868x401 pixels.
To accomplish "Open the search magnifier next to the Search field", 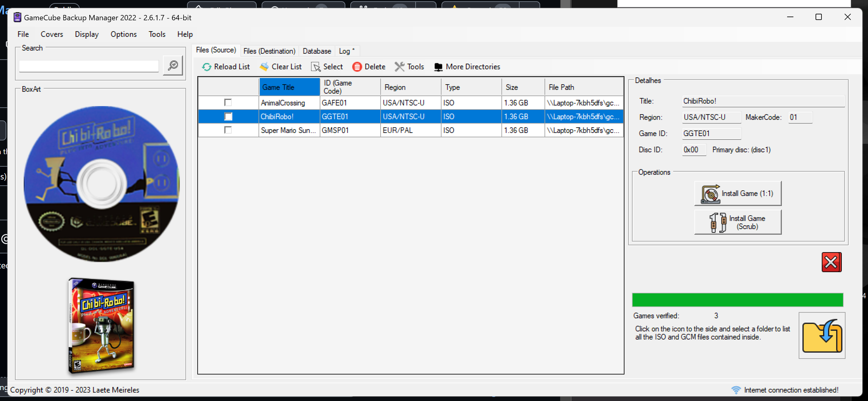I will pos(173,65).
